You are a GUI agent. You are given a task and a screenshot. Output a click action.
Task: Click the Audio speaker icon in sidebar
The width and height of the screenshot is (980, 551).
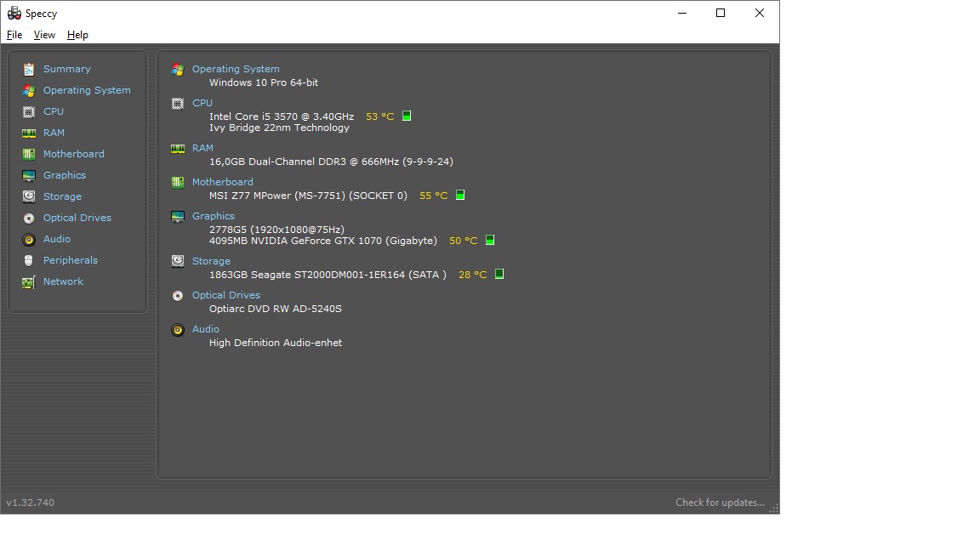(x=29, y=239)
